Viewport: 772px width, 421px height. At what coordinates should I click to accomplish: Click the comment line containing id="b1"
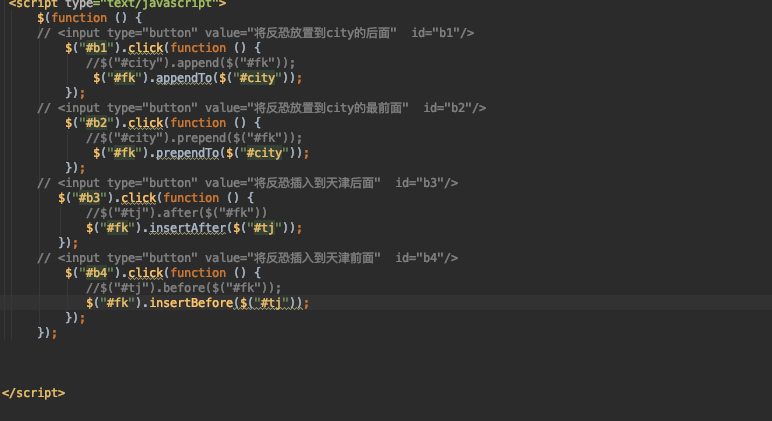(256, 33)
